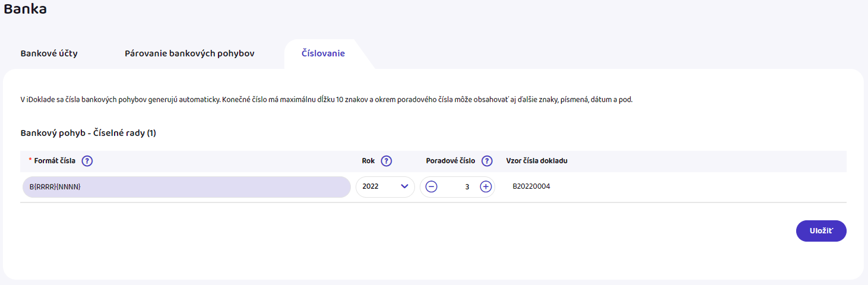Screen dimensions: 868x285
Task: Click the iDoklad numbering description text
Action: pyautogui.click(x=326, y=99)
